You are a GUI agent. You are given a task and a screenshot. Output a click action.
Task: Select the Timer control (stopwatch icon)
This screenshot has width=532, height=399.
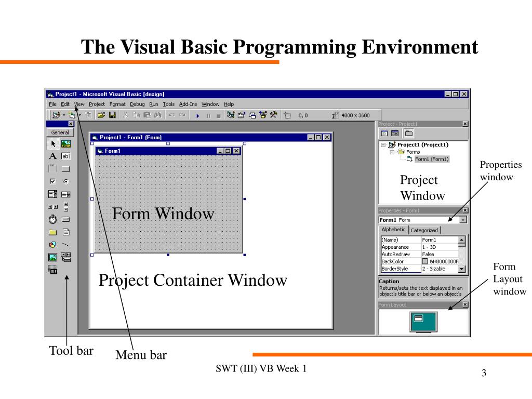coord(53,220)
